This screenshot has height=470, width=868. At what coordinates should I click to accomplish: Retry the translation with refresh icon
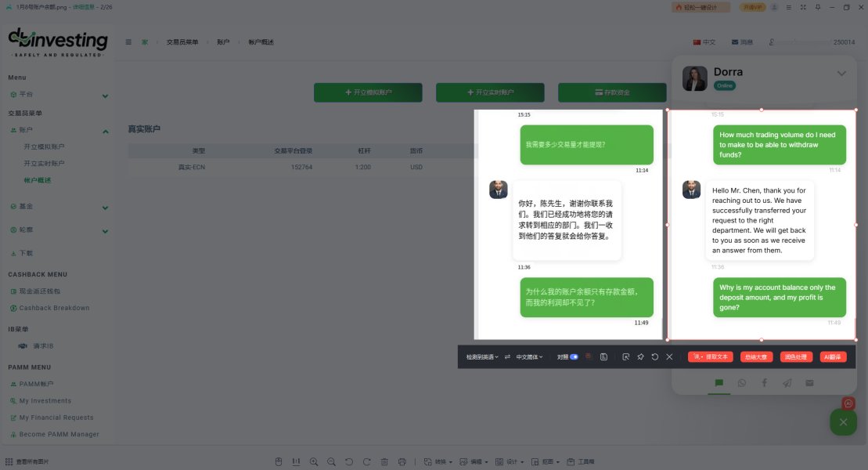tap(655, 357)
